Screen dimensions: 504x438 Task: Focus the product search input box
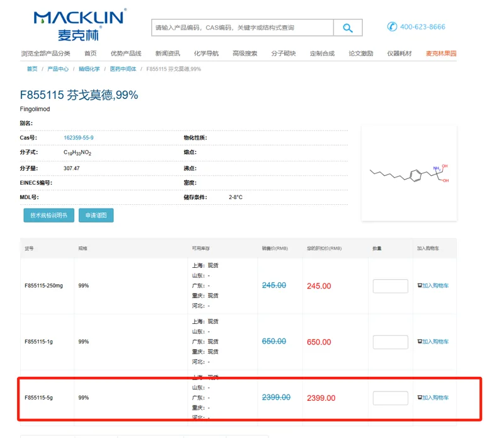[x=243, y=28]
